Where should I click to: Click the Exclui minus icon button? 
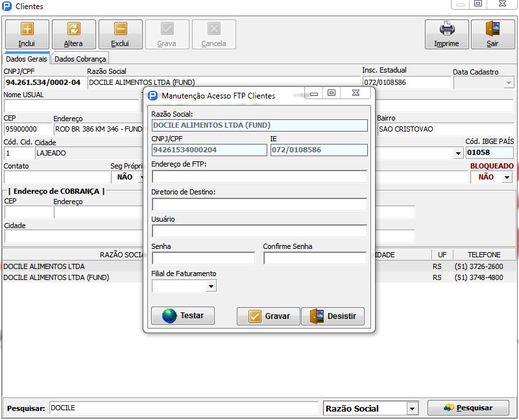click(x=121, y=34)
